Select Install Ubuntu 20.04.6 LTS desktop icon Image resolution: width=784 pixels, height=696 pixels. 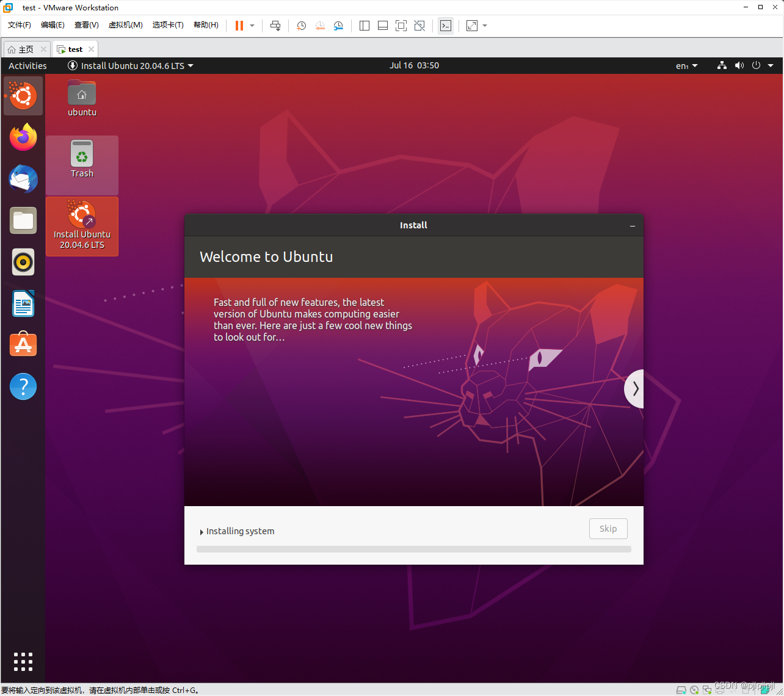82,225
